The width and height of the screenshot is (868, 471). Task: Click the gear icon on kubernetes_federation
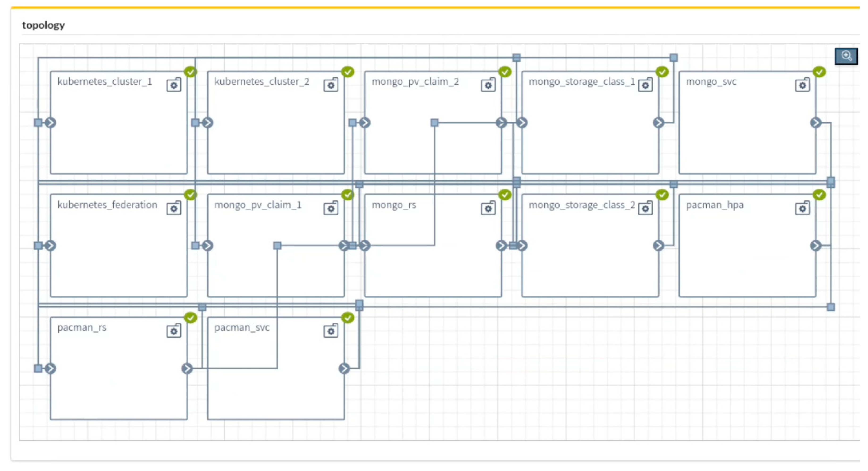click(174, 208)
